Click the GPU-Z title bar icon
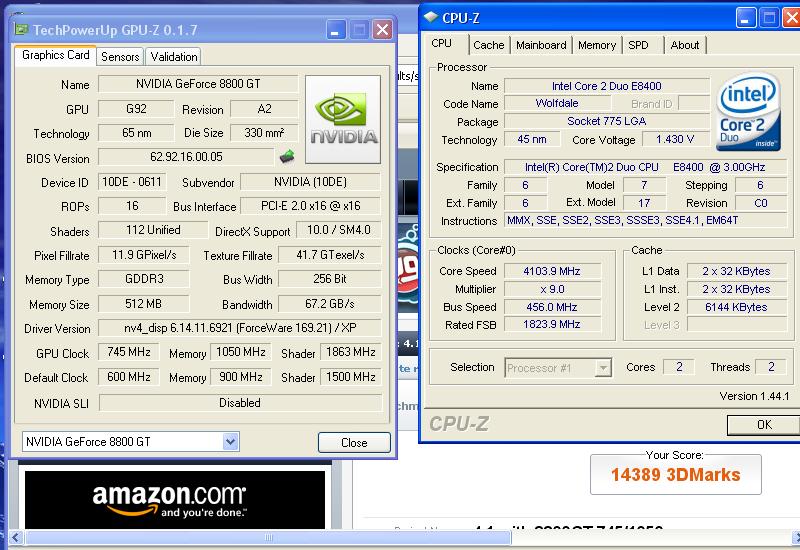 [21, 30]
